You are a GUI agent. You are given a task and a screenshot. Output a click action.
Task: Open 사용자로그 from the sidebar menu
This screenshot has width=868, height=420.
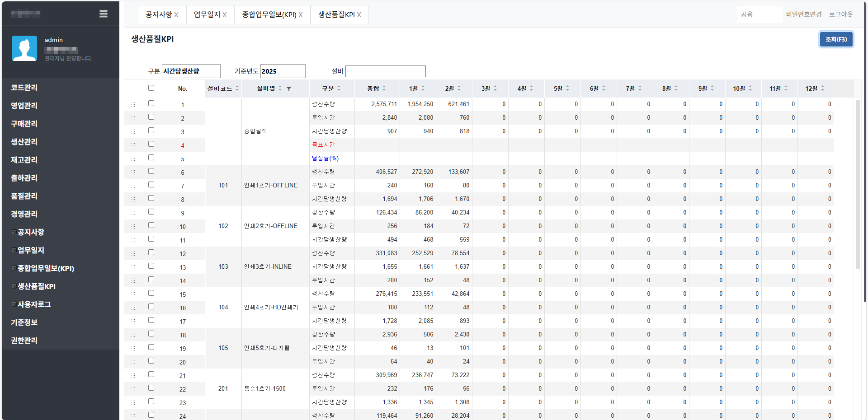34,304
